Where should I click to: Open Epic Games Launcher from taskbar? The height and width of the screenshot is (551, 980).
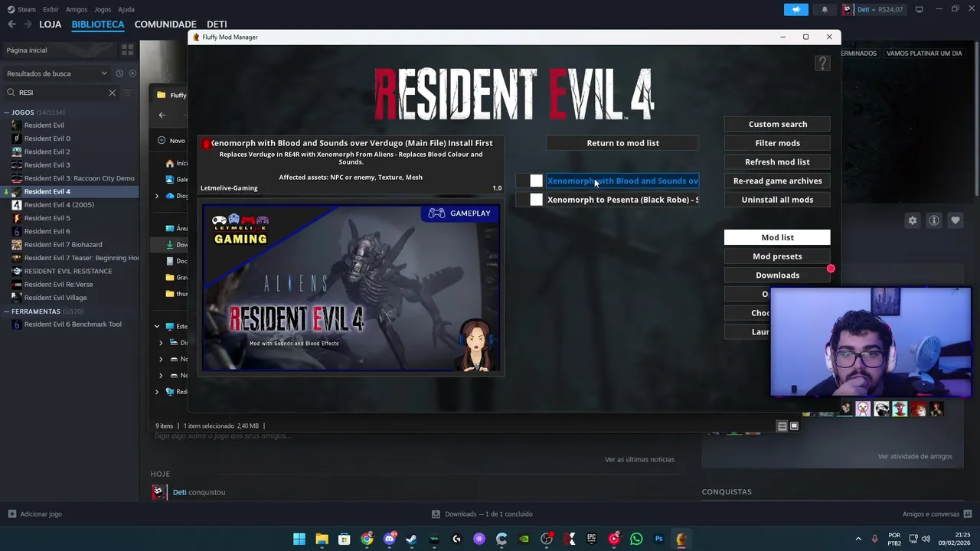[592, 539]
